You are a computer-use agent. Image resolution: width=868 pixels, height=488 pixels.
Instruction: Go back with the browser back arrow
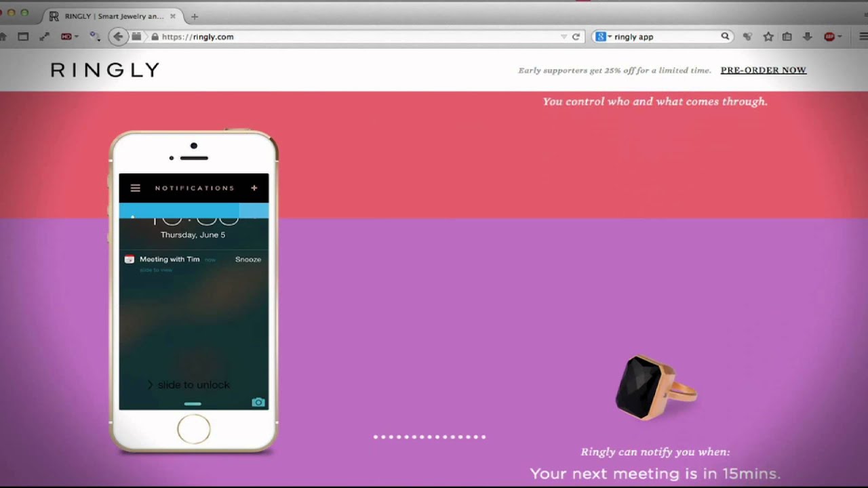click(118, 37)
